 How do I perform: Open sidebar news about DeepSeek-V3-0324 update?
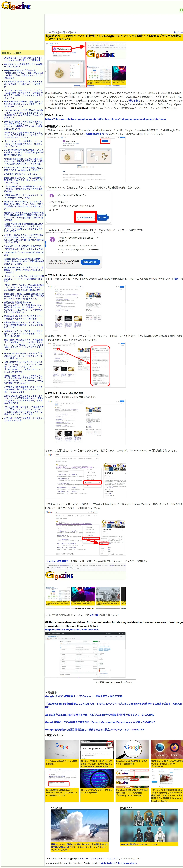pos(24,74)
